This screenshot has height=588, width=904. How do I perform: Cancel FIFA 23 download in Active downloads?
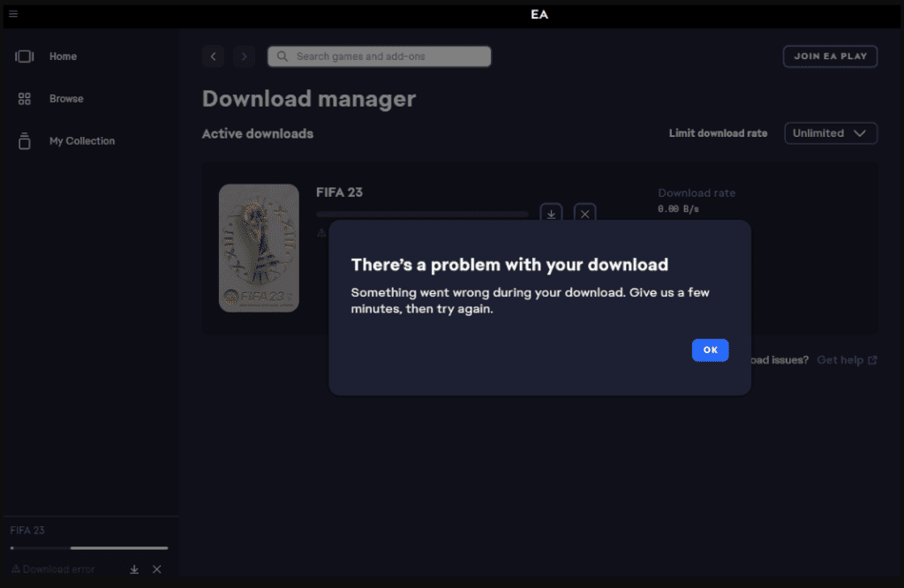pyautogui.click(x=584, y=212)
